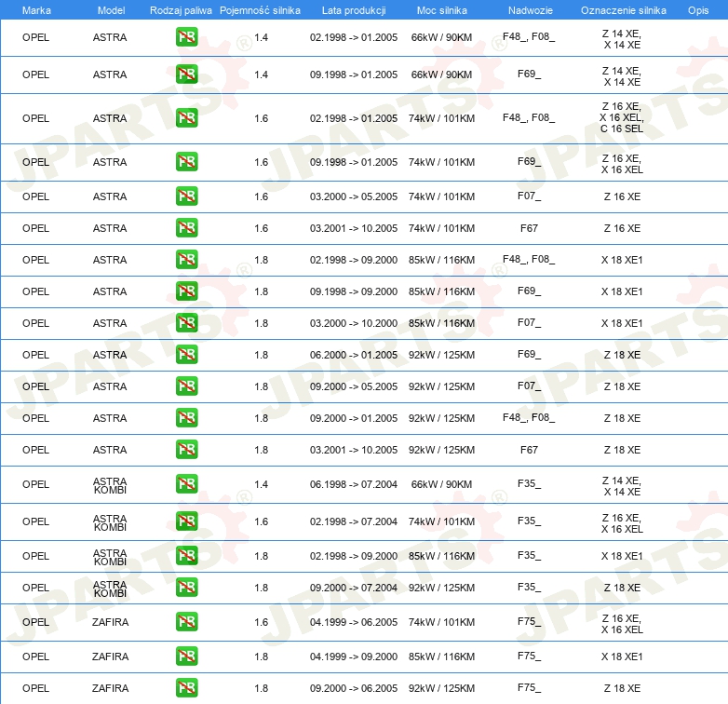Select fuel icon in ASTRA 1.6 F67 row
728x704 pixels.
pos(186,228)
